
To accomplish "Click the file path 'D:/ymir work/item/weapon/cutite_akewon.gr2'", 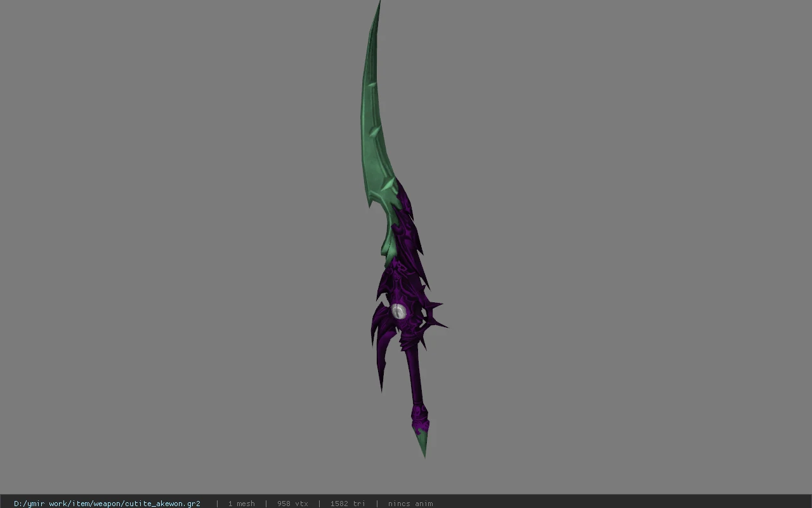I will [107, 504].
